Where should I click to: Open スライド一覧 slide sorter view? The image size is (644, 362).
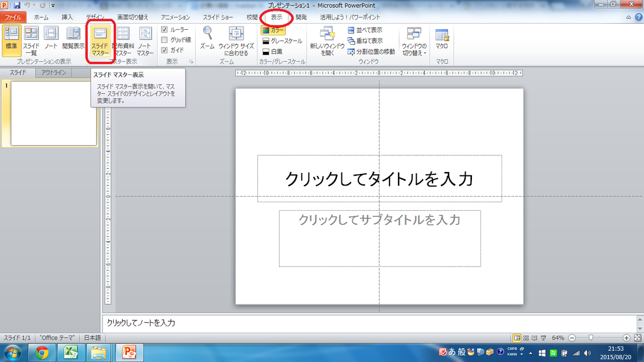pos(31,40)
